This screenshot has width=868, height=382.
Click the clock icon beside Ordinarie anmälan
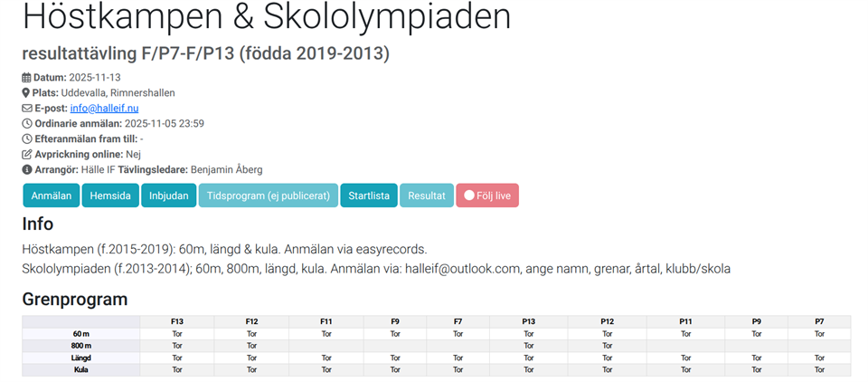coord(26,124)
